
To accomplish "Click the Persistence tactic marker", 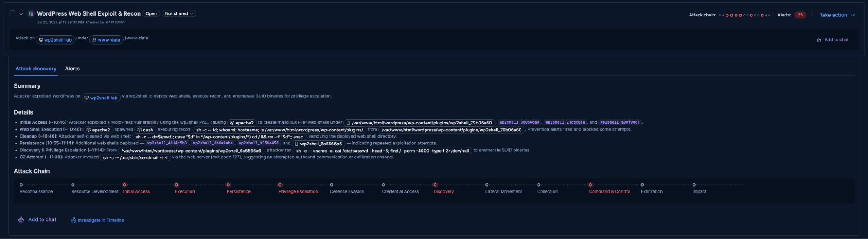I will click(228, 185).
